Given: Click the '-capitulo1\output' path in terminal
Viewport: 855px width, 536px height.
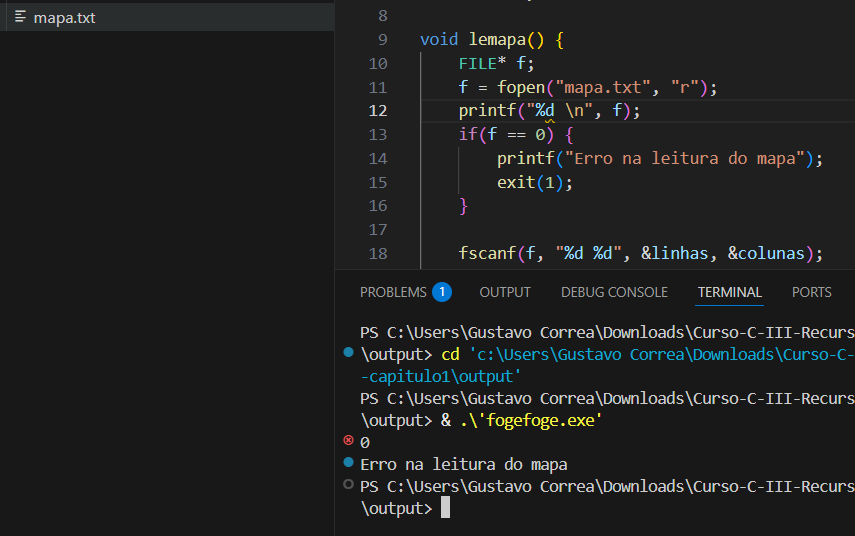Looking at the screenshot, I should click(441, 377).
